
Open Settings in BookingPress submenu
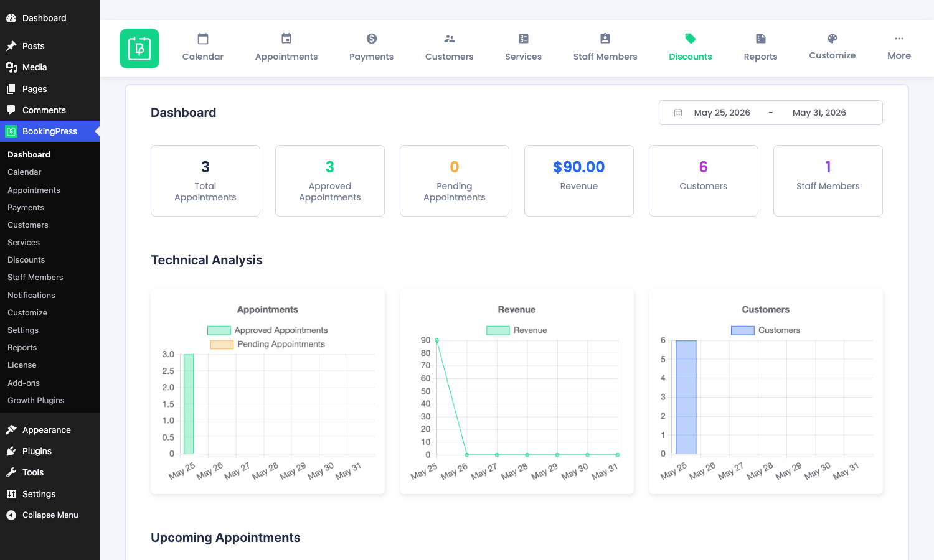(x=23, y=330)
